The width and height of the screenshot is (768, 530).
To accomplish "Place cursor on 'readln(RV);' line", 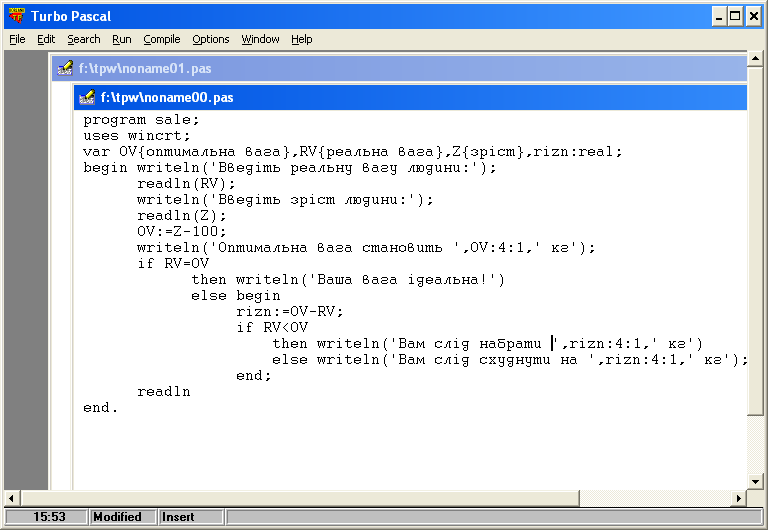I will [186, 184].
